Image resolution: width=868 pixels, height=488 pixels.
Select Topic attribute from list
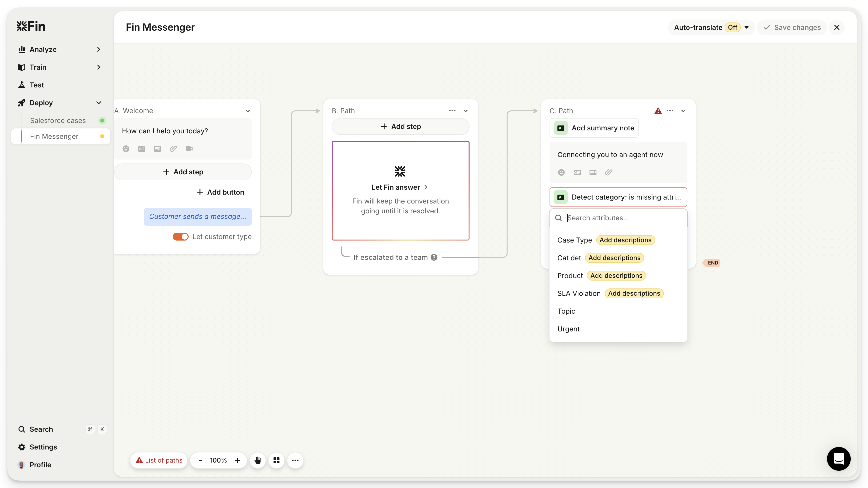566,311
